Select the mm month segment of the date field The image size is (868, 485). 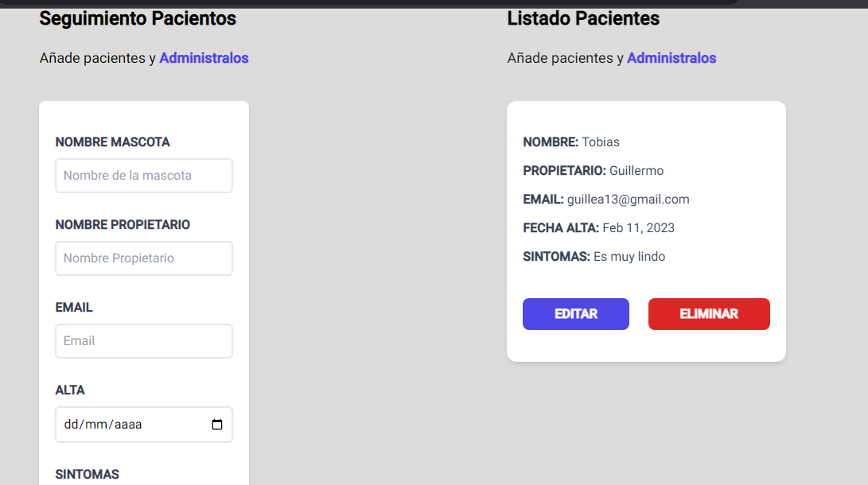(x=96, y=424)
